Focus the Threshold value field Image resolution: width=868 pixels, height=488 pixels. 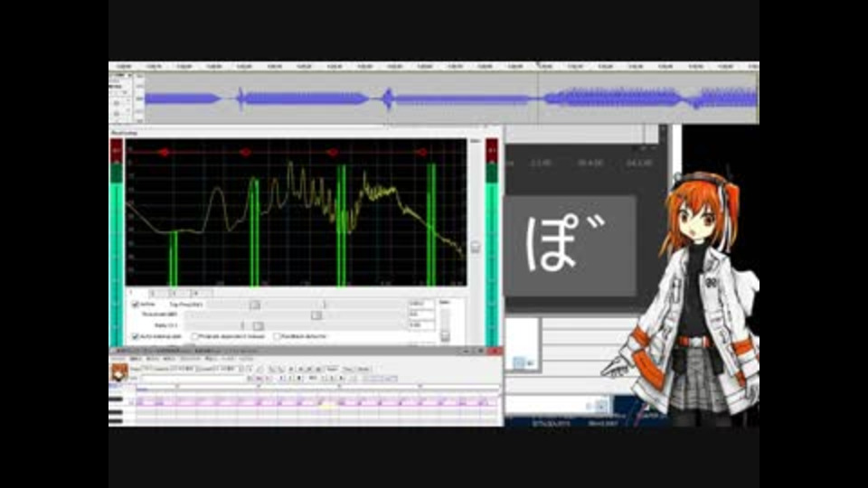tap(420, 314)
